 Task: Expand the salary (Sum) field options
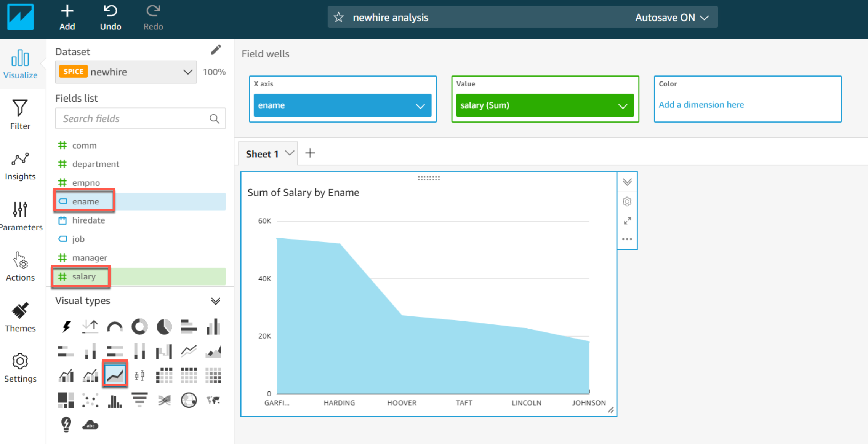pos(623,106)
